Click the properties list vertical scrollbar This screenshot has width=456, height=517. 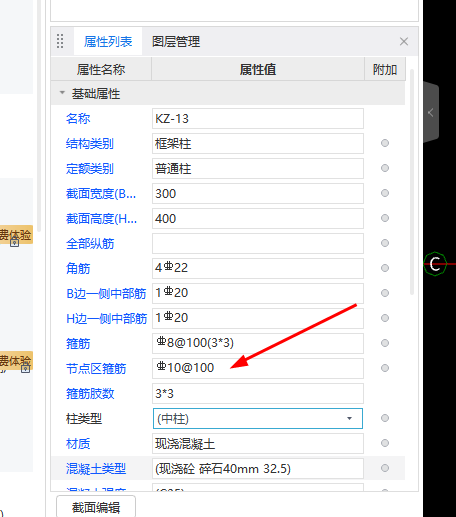click(x=412, y=182)
